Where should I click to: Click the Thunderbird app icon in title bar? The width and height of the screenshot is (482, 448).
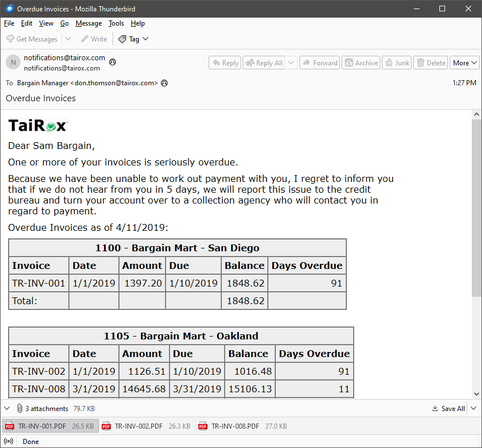pyautogui.click(x=10, y=9)
